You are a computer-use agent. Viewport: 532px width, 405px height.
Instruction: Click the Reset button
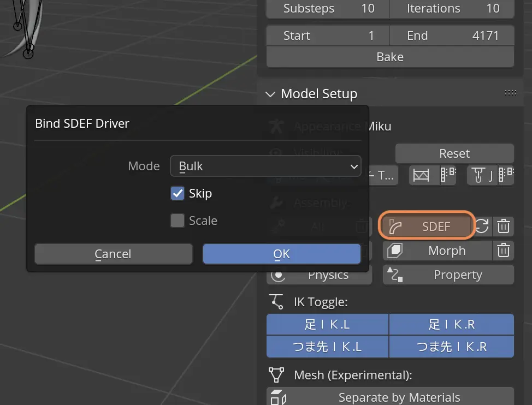[x=454, y=153]
